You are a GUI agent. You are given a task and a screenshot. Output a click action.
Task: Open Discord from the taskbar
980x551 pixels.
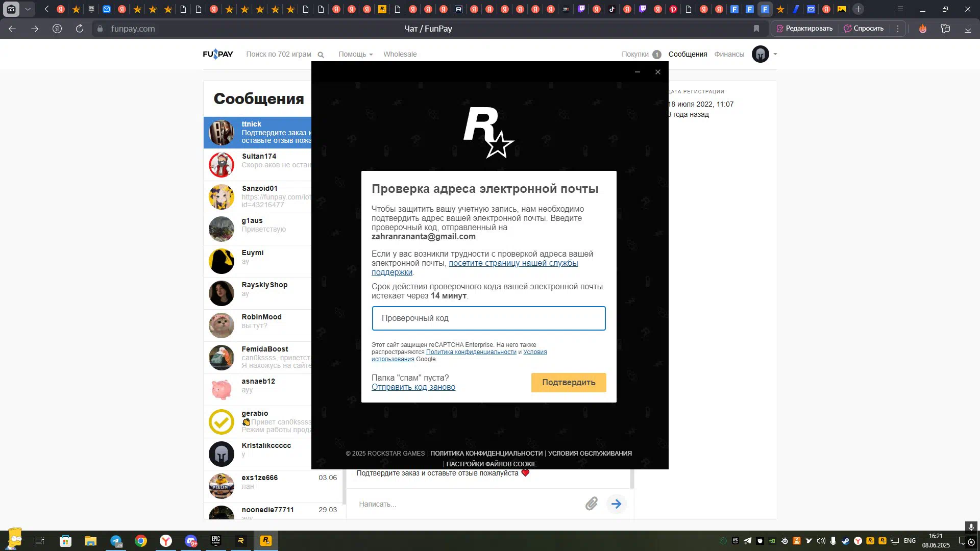point(191,541)
